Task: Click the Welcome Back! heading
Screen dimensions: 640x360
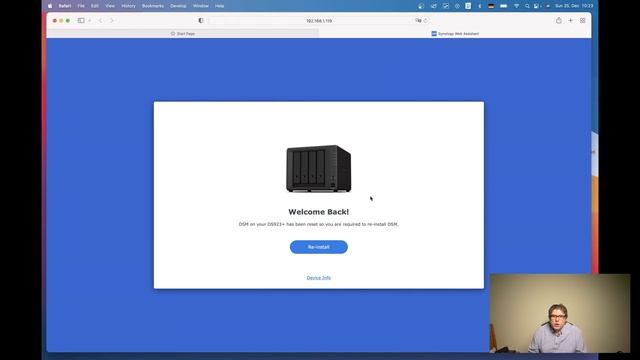Action: [319, 212]
